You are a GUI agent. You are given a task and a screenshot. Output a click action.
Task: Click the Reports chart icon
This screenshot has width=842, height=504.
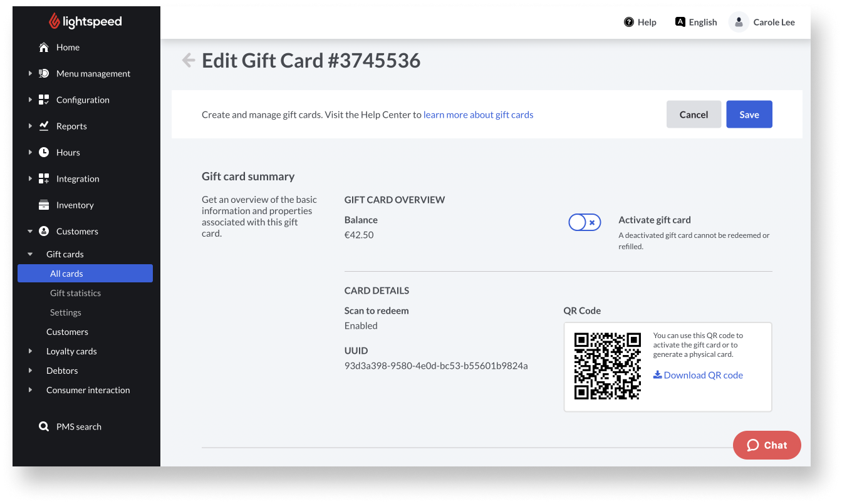click(x=44, y=126)
